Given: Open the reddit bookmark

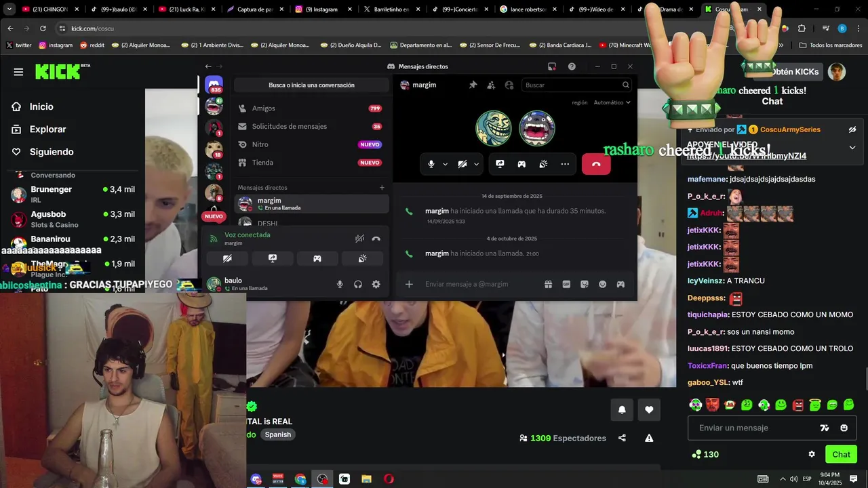Looking at the screenshot, I should [x=92, y=45].
